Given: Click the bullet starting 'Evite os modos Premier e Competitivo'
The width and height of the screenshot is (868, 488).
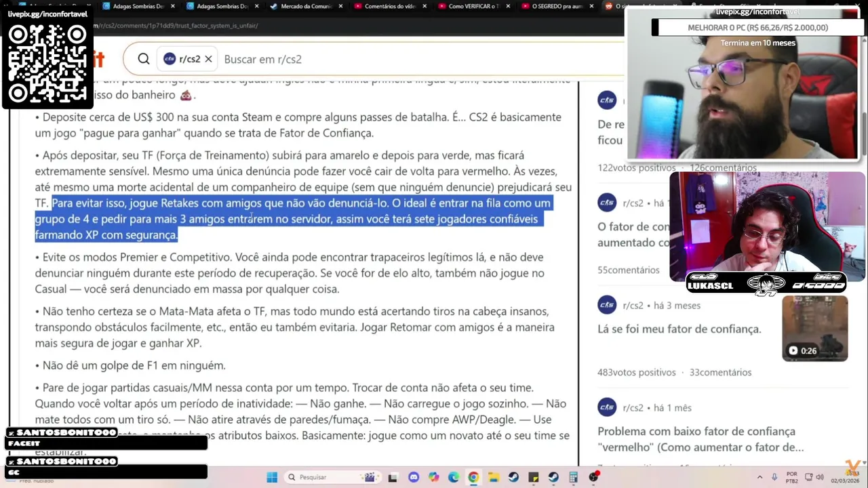Looking at the screenshot, I should point(290,273).
